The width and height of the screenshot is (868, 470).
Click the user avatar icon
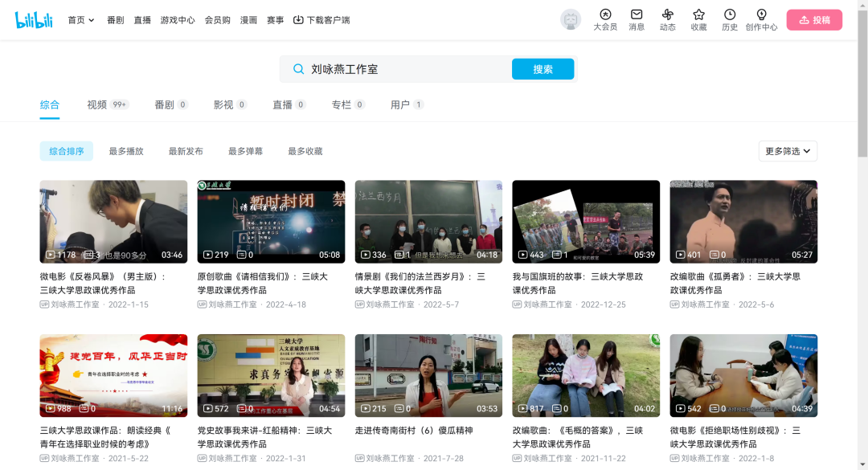pos(571,20)
